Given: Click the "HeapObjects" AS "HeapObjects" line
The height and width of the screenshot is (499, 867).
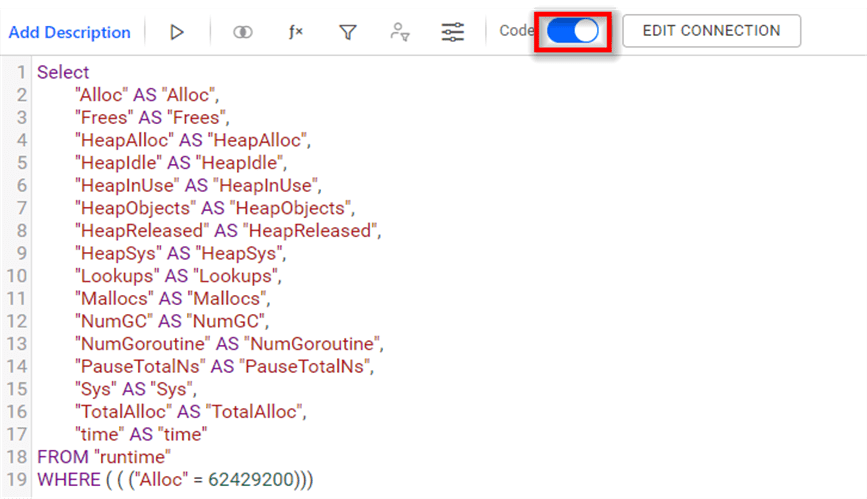Looking at the screenshot, I should [215, 208].
